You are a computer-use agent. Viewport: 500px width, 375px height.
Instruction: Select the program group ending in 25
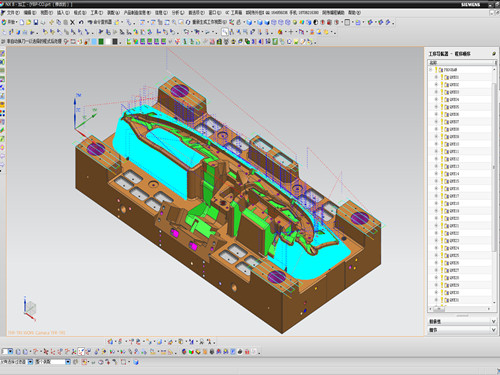454,255
